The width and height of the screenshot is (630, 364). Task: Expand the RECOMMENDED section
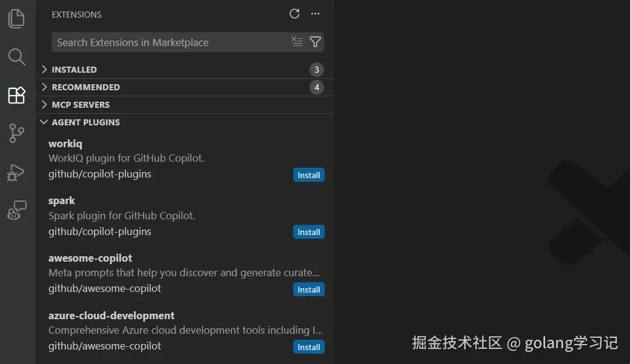coord(185,87)
